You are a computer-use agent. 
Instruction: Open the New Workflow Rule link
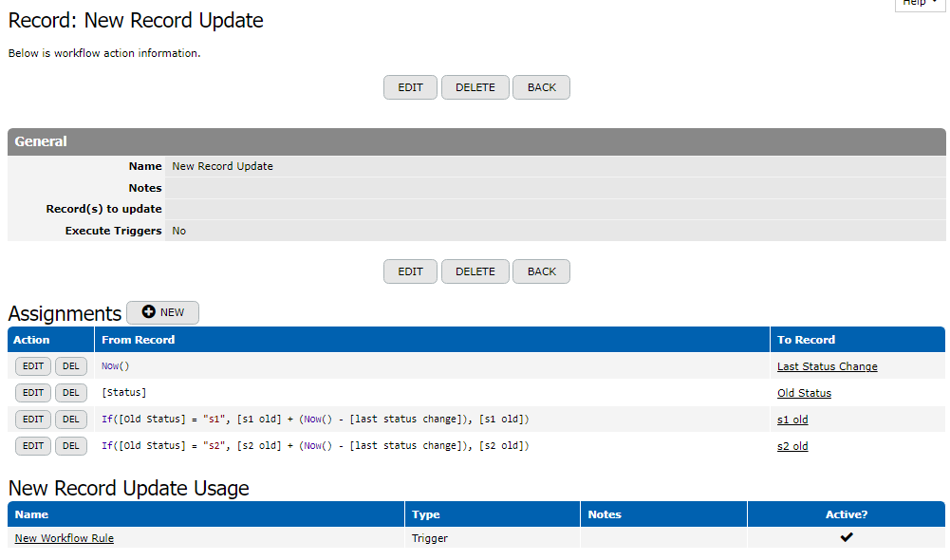coord(65,538)
